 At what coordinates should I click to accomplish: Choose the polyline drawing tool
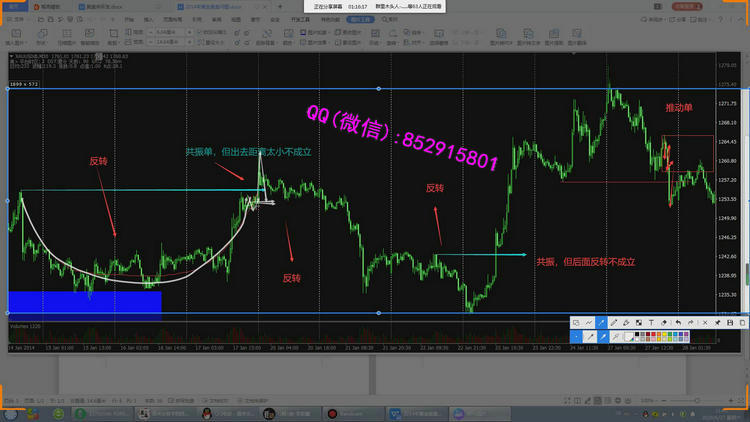(x=589, y=322)
